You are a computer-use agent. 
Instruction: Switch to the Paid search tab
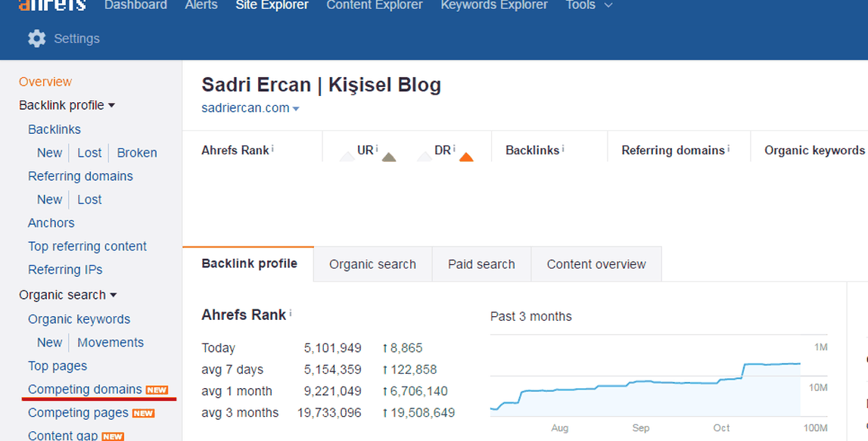[481, 265]
